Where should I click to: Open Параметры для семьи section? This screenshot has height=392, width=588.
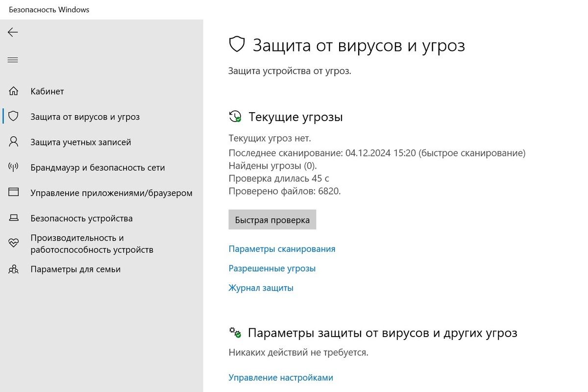(x=75, y=269)
